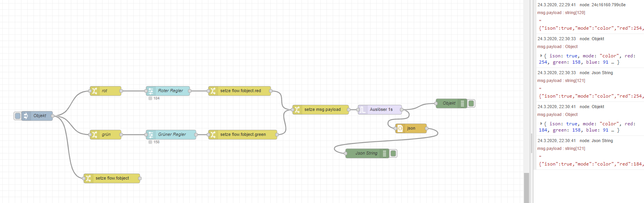Expand the 22:30:41 Objekt payload object
Image resolution: width=644 pixels, height=203 pixels.
click(x=541, y=124)
